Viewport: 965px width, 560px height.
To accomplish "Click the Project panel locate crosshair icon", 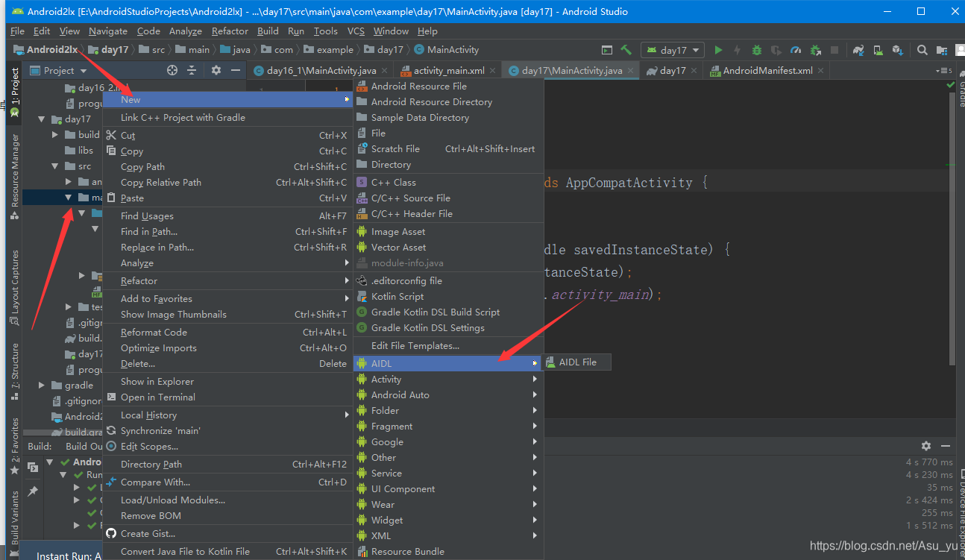I will 172,70.
